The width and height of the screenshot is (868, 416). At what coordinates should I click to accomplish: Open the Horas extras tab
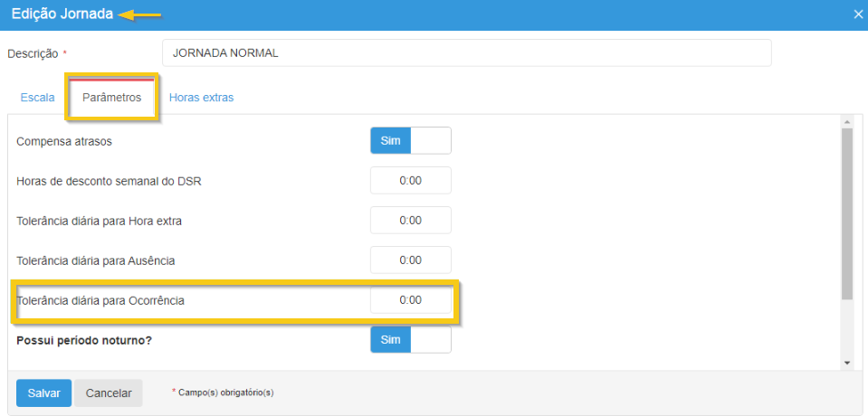tap(201, 98)
